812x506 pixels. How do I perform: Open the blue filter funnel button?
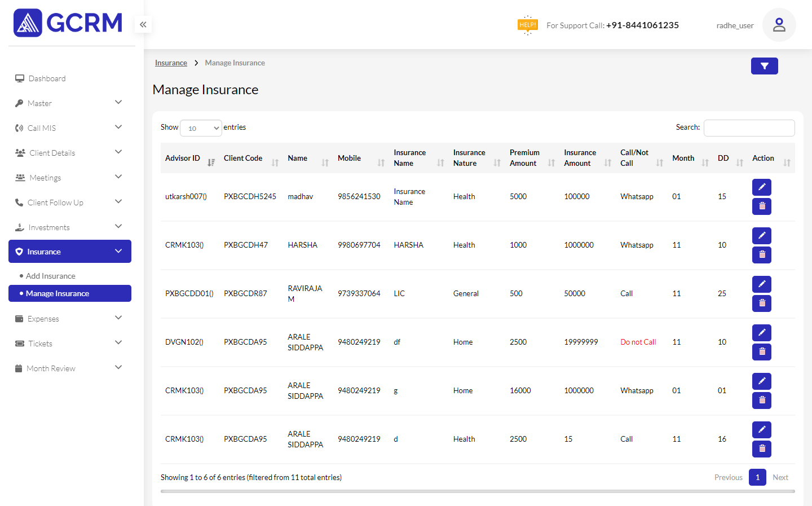pos(764,66)
